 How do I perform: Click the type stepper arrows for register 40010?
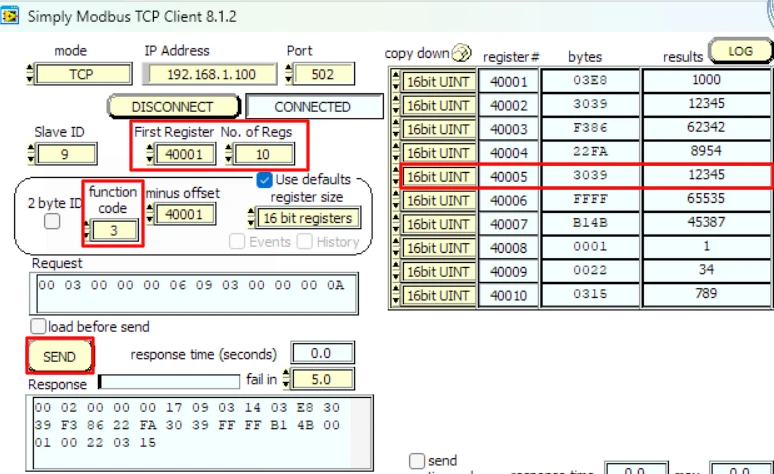click(x=395, y=294)
